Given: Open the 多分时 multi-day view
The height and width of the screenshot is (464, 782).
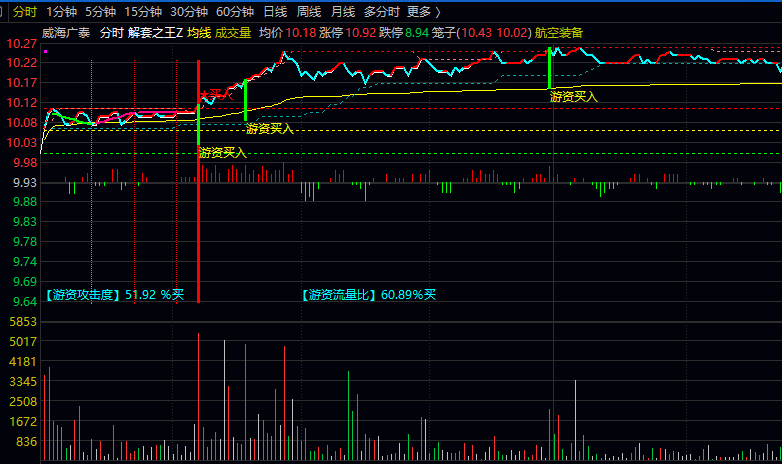Looking at the screenshot, I should coord(382,11).
